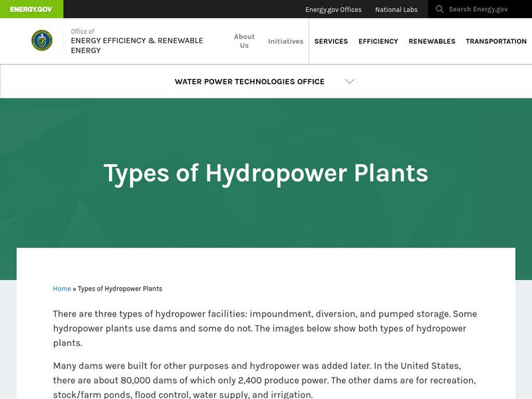Click the ENERGY.GOV logo

coord(31,9)
